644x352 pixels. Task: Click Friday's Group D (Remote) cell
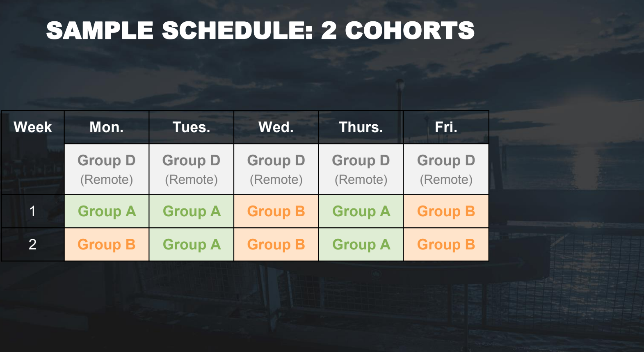pos(446,169)
